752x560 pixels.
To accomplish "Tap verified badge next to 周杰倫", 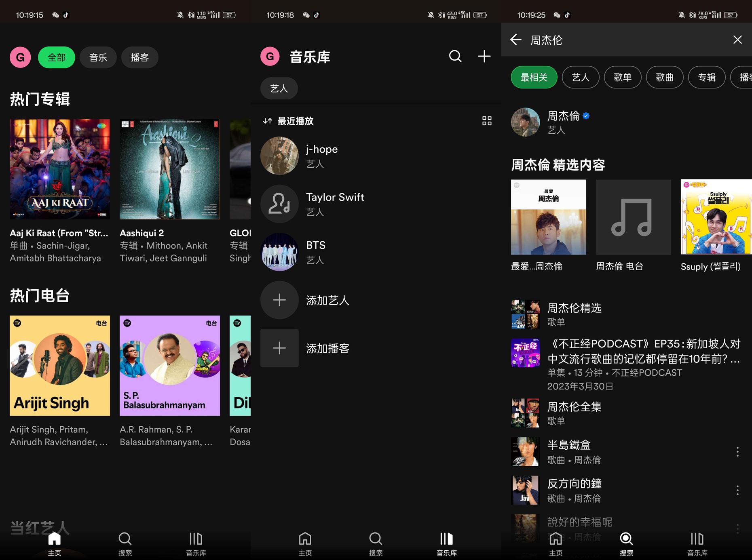I will pyautogui.click(x=586, y=116).
